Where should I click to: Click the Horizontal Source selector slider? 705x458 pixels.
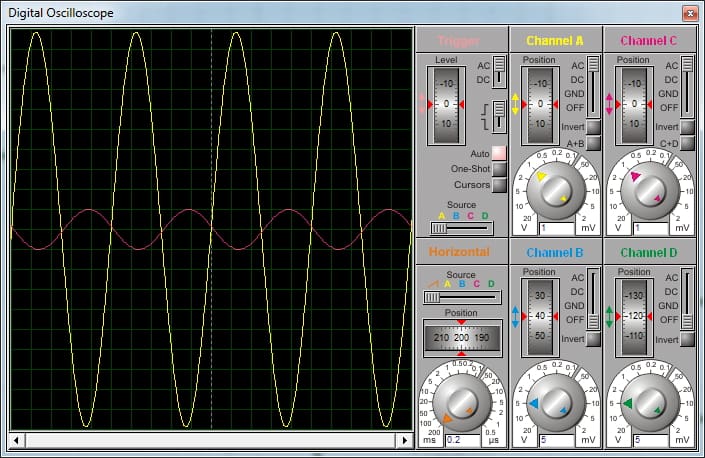[462, 297]
